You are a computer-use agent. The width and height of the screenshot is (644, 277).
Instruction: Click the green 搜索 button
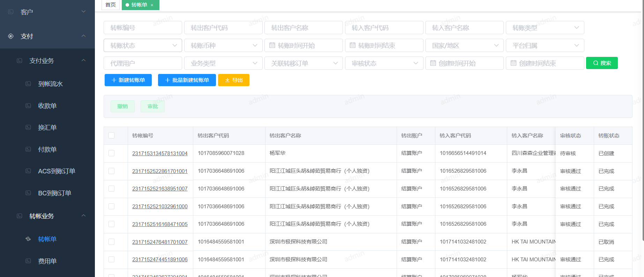[602, 63]
